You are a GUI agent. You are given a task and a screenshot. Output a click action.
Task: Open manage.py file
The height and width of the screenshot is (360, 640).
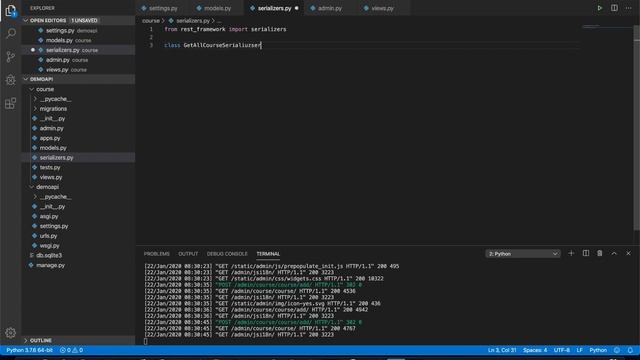coord(78,265)
